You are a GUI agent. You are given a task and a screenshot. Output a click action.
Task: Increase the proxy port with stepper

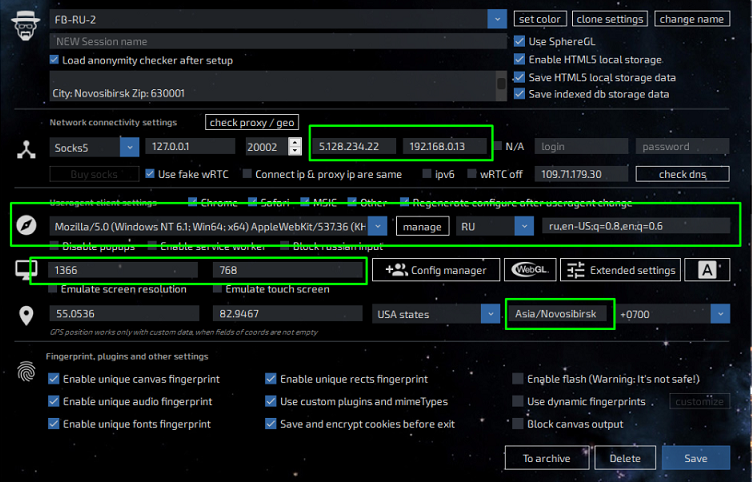(x=295, y=142)
